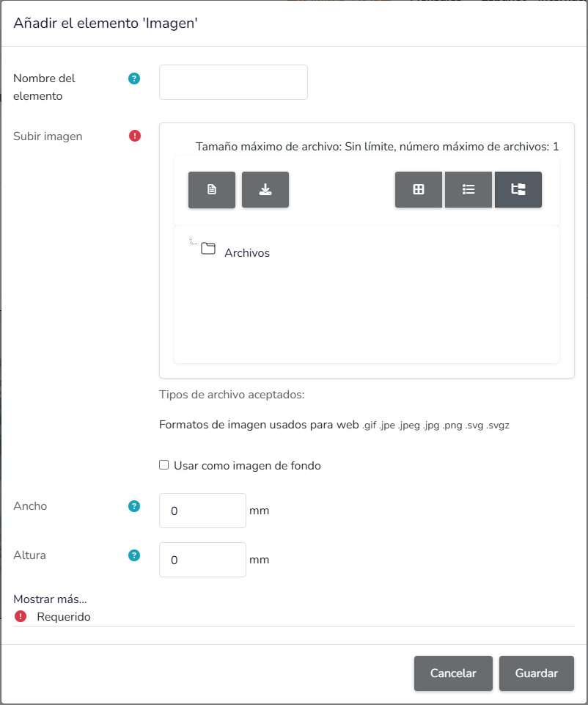Switch to folder tree view
This screenshot has height=705, width=588.
518,190
